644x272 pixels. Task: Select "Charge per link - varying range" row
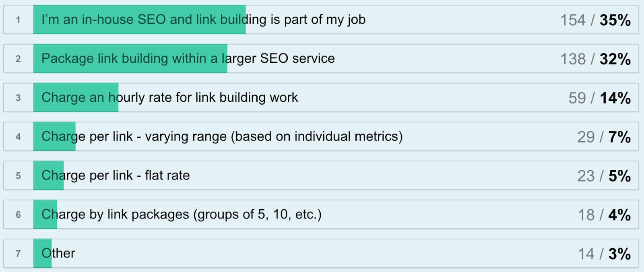pyautogui.click(x=222, y=136)
